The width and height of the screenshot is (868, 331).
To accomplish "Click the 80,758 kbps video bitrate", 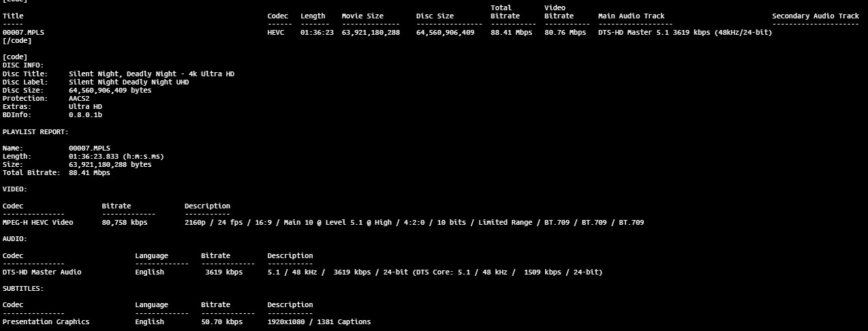I will click(x=125, y=222).
